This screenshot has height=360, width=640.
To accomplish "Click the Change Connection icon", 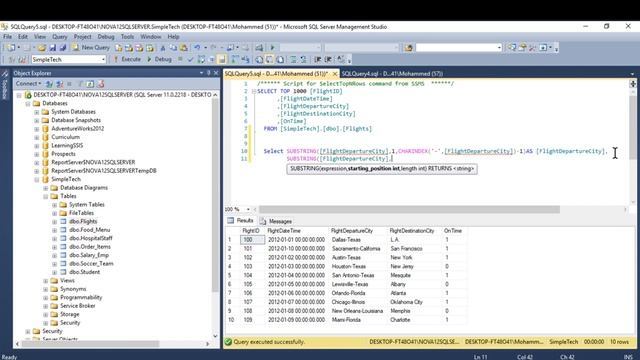I will point(22,60).
